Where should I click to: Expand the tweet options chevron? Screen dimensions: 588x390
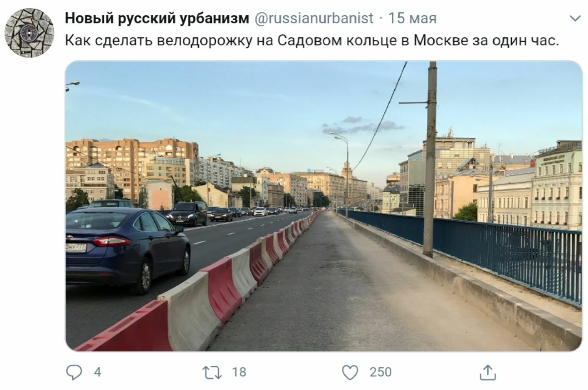[x=575, y=18]
